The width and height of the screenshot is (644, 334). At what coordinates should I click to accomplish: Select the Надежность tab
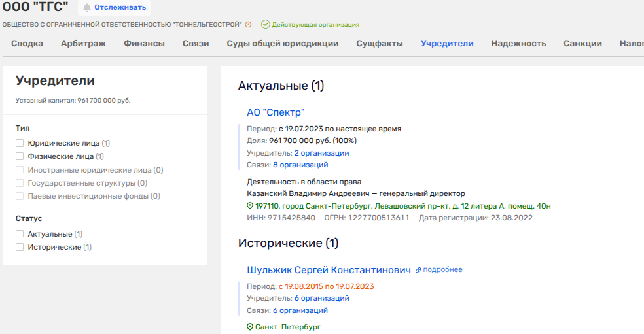pyautogui.click(x=518, y=44)
